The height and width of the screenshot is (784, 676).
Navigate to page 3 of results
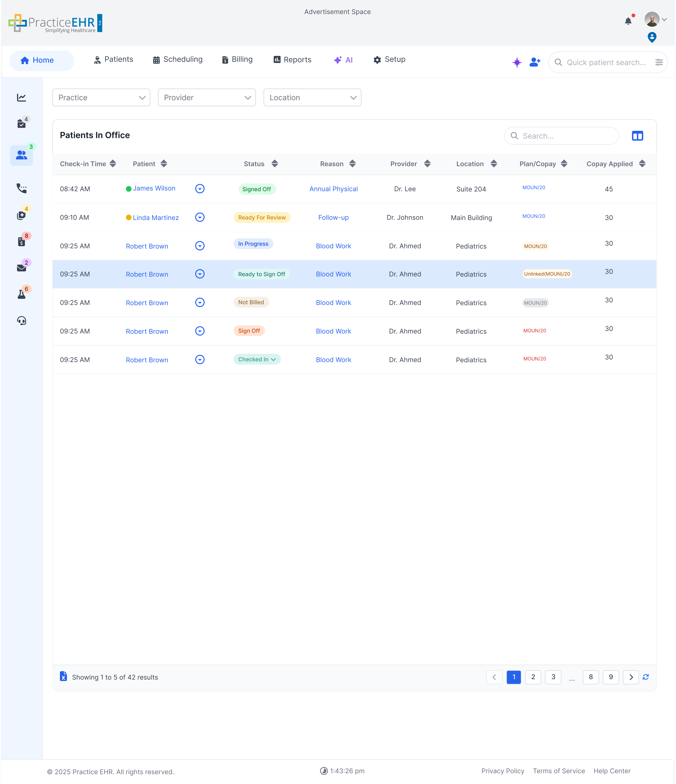tap(553, 677)
